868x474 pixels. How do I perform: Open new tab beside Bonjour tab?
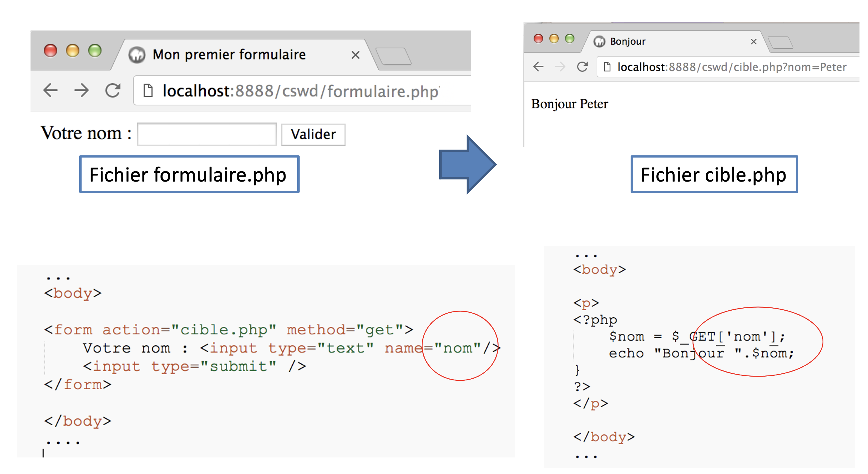[780, 43]
